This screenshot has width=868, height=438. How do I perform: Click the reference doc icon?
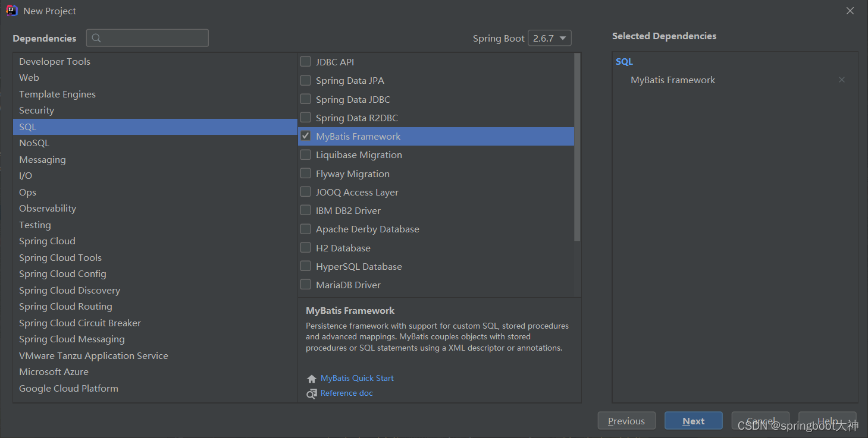tap(312, 393)
